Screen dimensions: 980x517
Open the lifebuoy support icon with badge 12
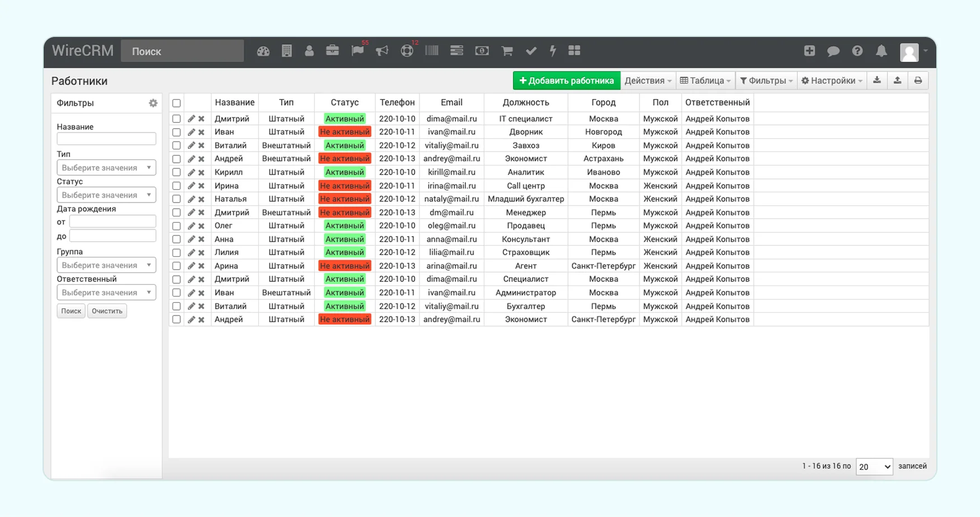[x=407, y=51]
